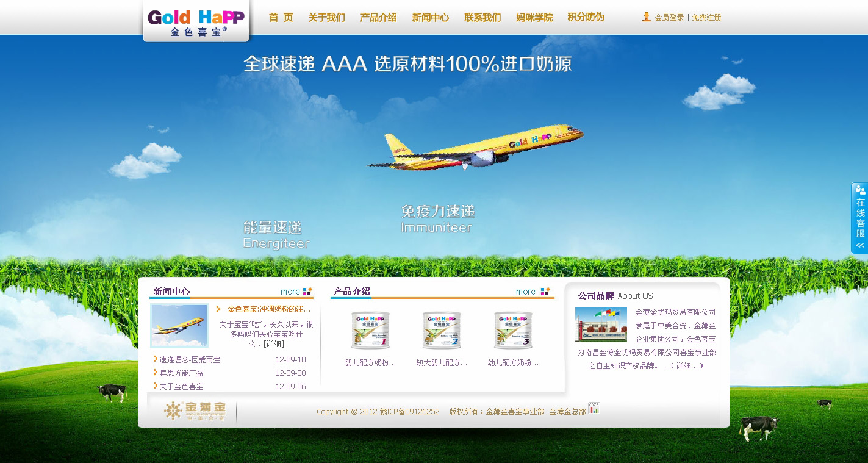Click the date 12-09-10

click(x=291, y=360)
